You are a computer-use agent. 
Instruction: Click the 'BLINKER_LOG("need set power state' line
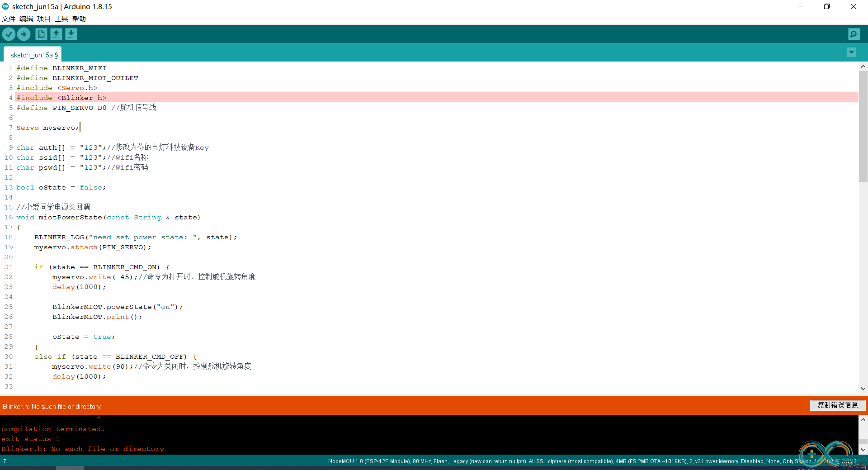pyautogui.click(x=136, y=237)
